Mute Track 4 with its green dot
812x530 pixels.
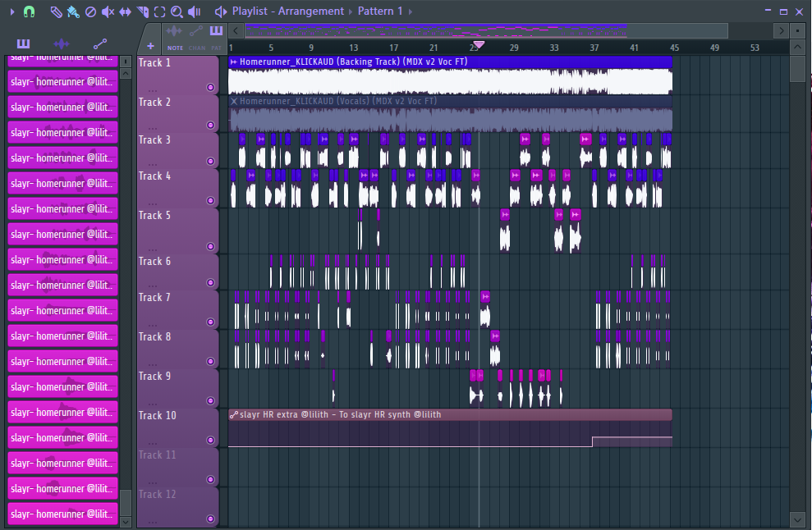[210, 200]
